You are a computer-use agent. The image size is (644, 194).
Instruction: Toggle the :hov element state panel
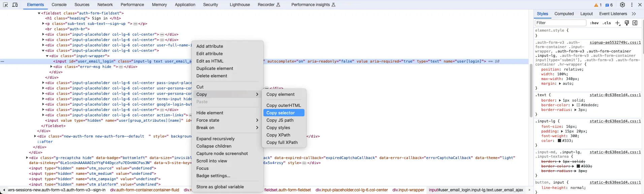[594, 23]
